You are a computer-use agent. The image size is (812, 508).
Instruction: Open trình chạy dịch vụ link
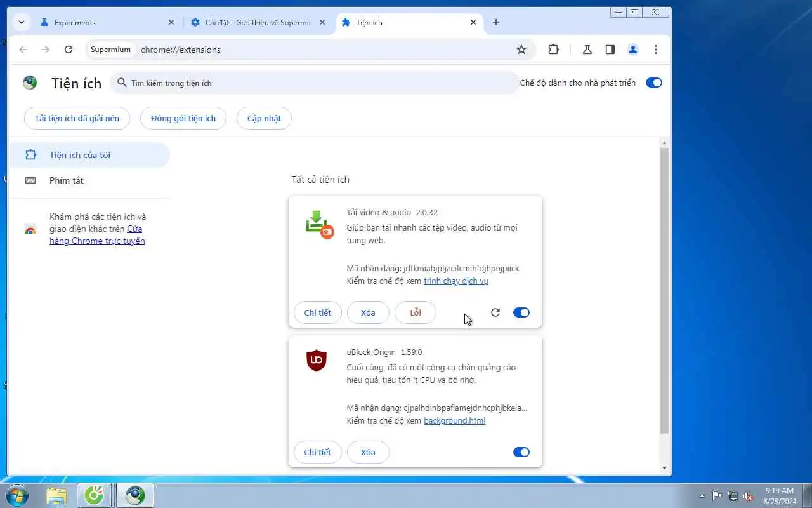point(456,281)
